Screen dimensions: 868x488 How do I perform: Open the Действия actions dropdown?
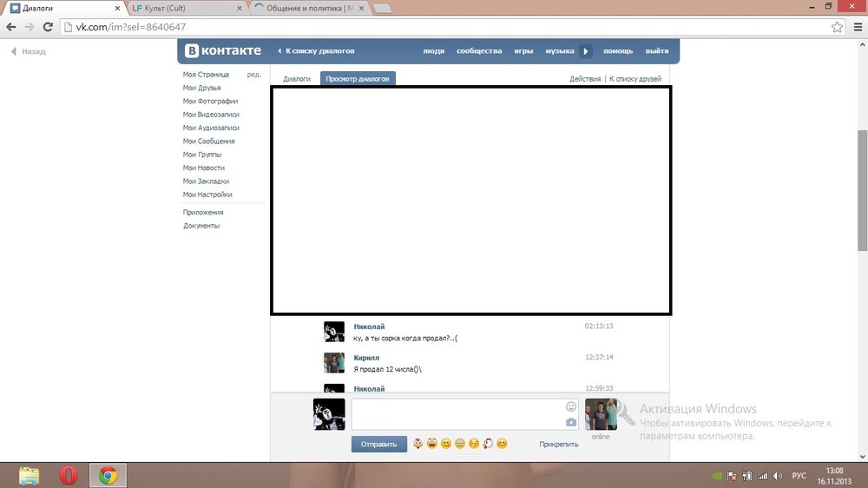[x=585, y=79]
